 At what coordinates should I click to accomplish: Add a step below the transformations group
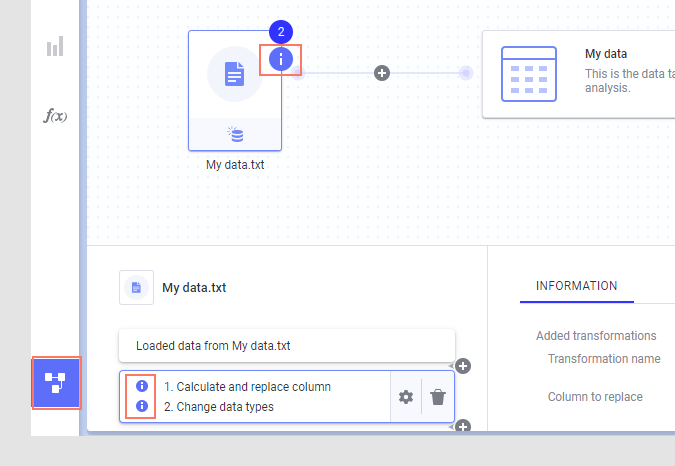pyautogui.click(x=463, y=427)
